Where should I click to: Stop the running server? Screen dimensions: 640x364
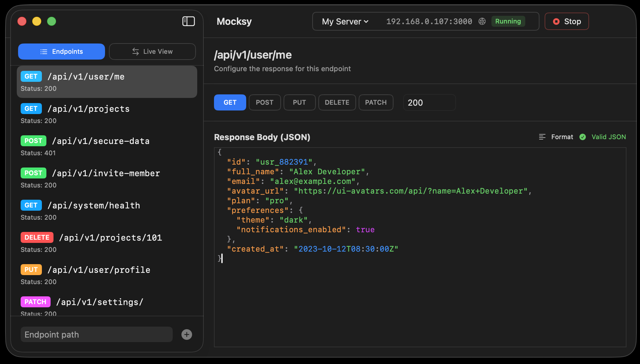pyautogui.click(x=567, y=21)
